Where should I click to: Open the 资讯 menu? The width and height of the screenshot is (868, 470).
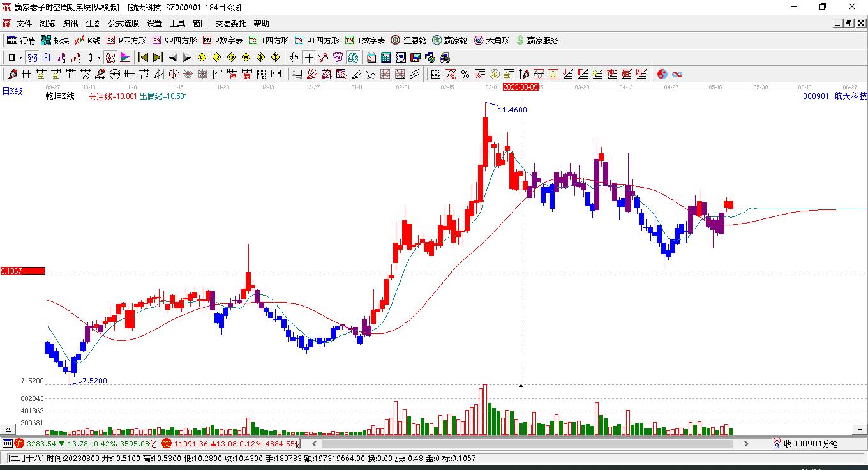[70, 24]
